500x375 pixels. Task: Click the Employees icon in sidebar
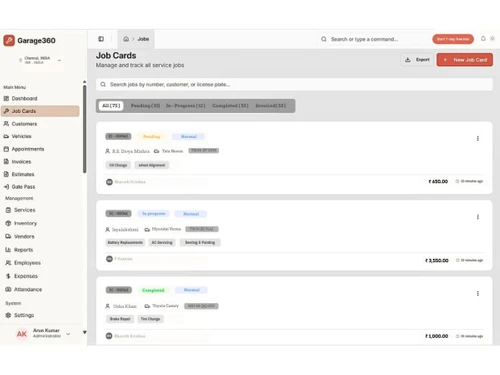[x=8, y=263]
